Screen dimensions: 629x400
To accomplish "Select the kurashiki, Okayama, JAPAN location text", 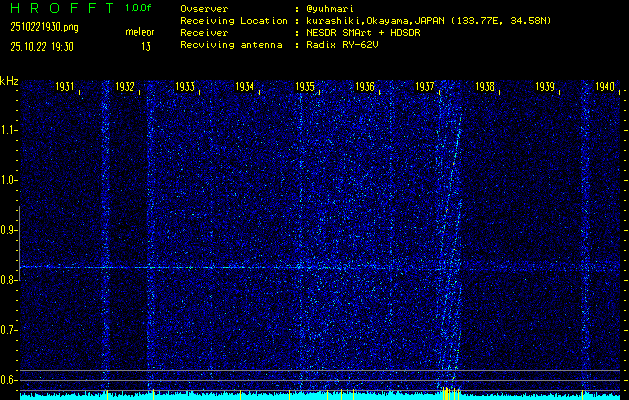I will (x=428, y=21).
